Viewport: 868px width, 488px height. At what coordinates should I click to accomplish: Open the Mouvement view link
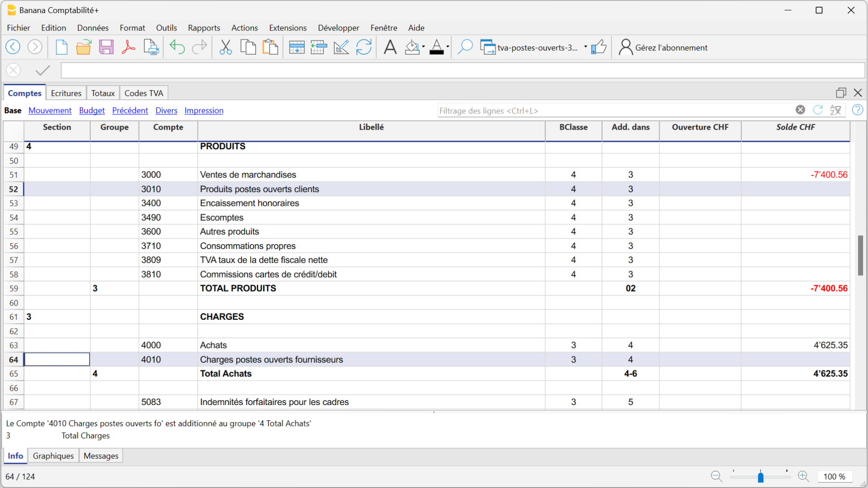click(x=50, y=110)
